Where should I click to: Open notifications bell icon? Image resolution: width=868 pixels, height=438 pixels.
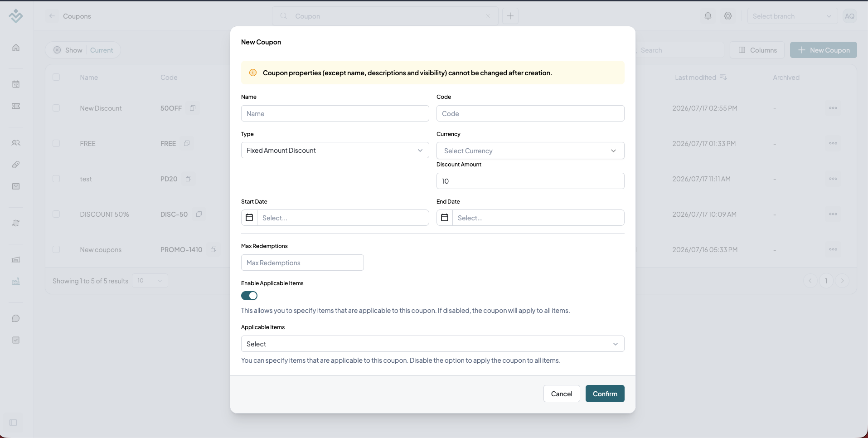point(708,16)
